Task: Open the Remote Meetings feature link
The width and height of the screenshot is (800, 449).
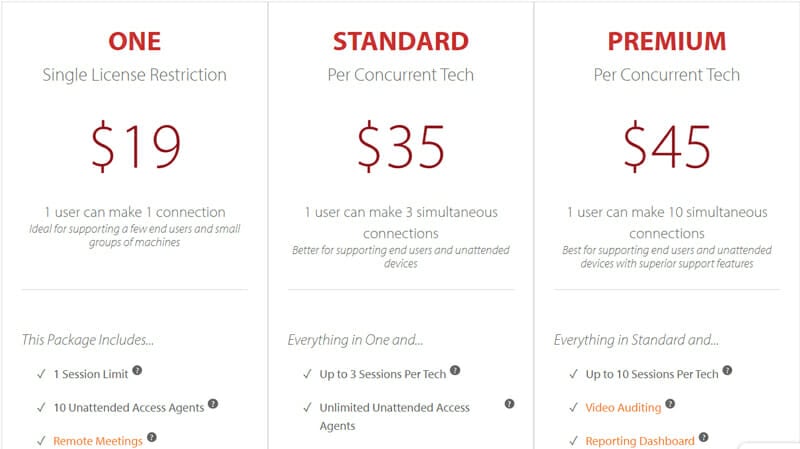Action: coord(98,441)
